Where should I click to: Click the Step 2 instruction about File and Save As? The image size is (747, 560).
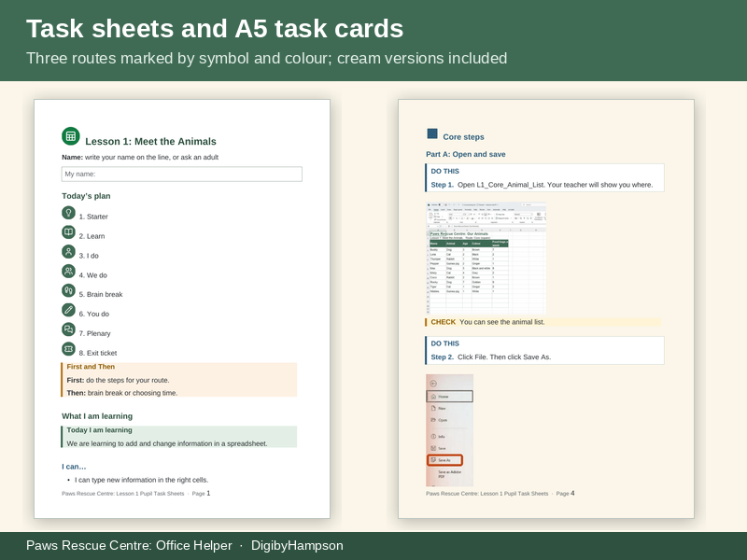[x=491, y=357]
